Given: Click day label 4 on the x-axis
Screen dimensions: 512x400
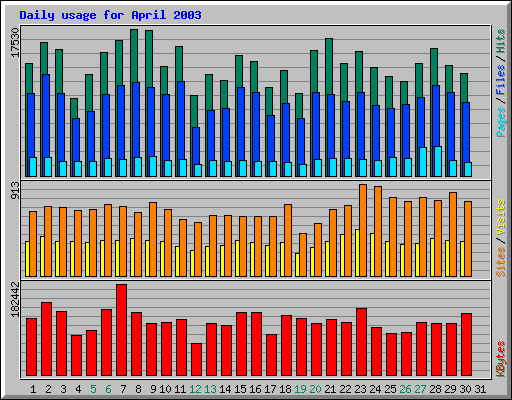Looking at the screenshot, I should click(x=78, y=389).
